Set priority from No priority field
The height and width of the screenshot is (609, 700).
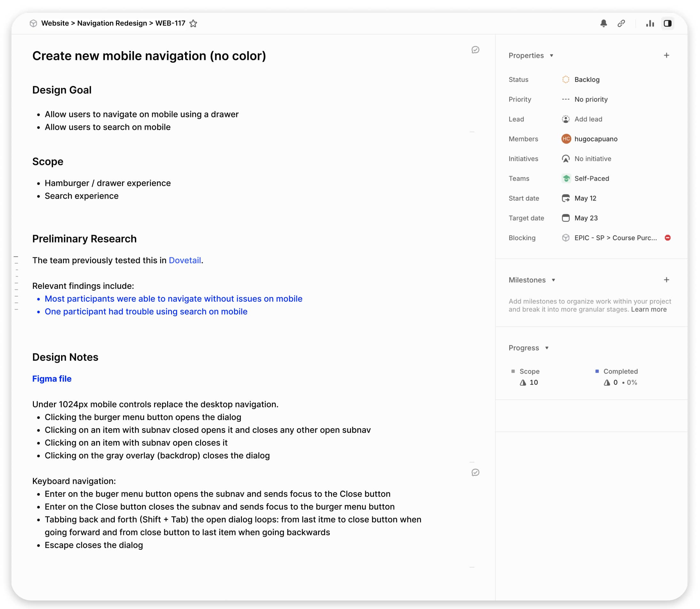(591, 99)
